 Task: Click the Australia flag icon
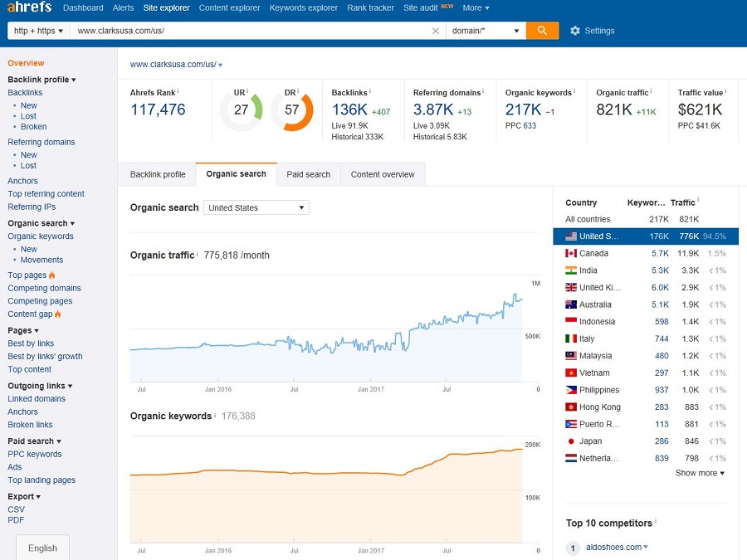click(571, 304)
